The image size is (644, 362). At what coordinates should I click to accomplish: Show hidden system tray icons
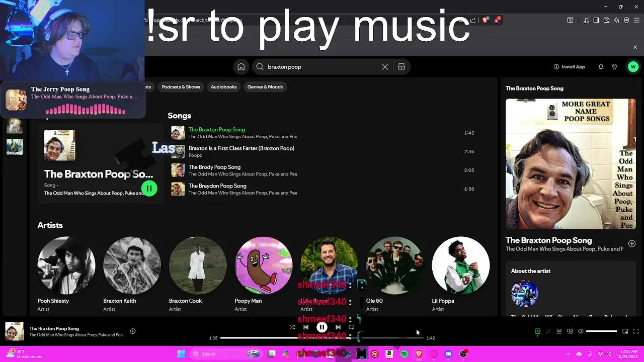click(x=568, y=354)
